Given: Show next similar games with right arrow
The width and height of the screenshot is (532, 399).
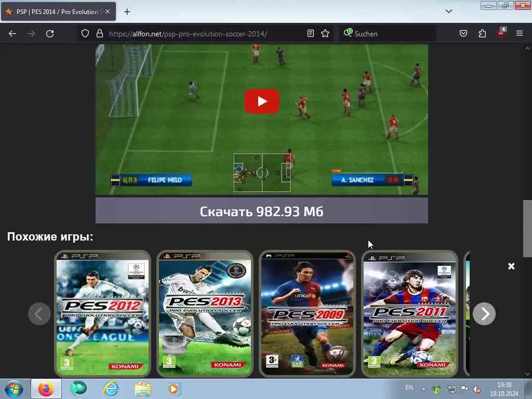Looking at the screenshot, I should pyautogui.click(x=484, y=314).
